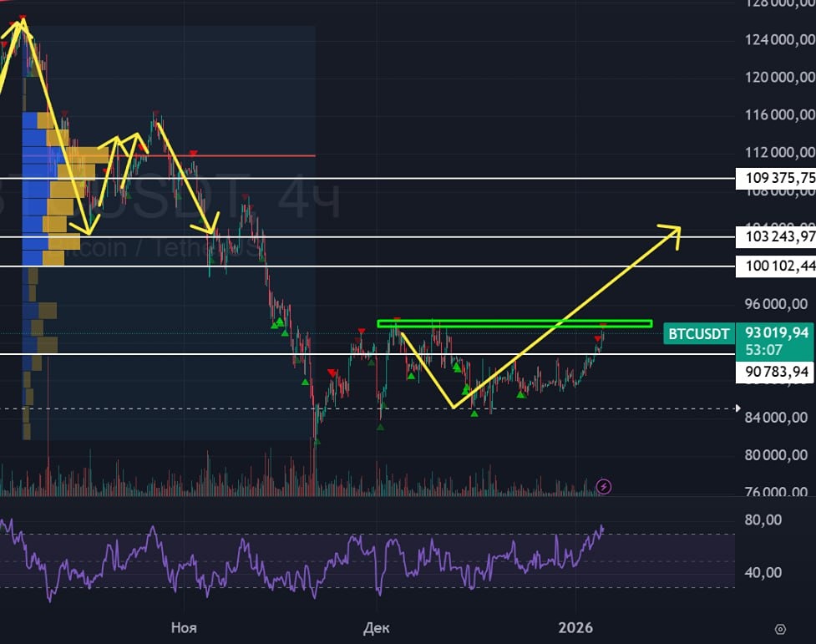Select the RSI 80,00 scale value
This screenshot has height=644, width=816.
(x=763, y=520)
